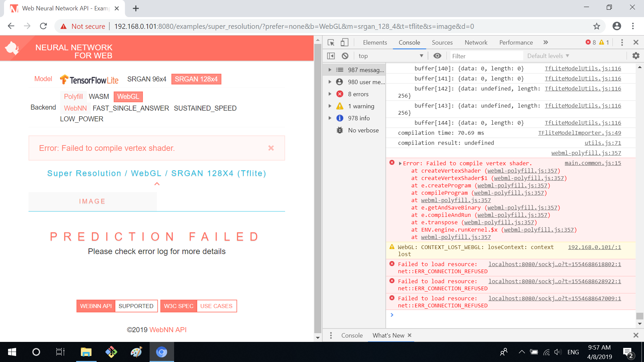644x362 pixels.
Task: Open the What's New tab
Action: point(388,335)
